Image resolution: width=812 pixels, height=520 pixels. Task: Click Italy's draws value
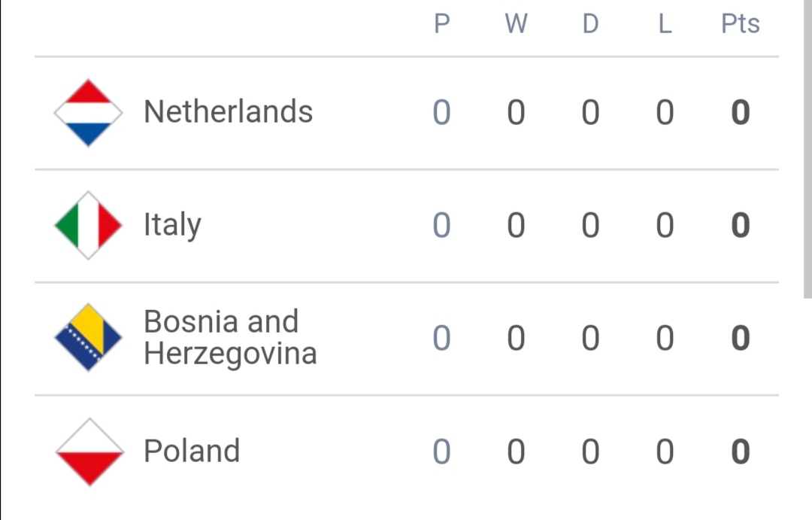pos(591,226)
